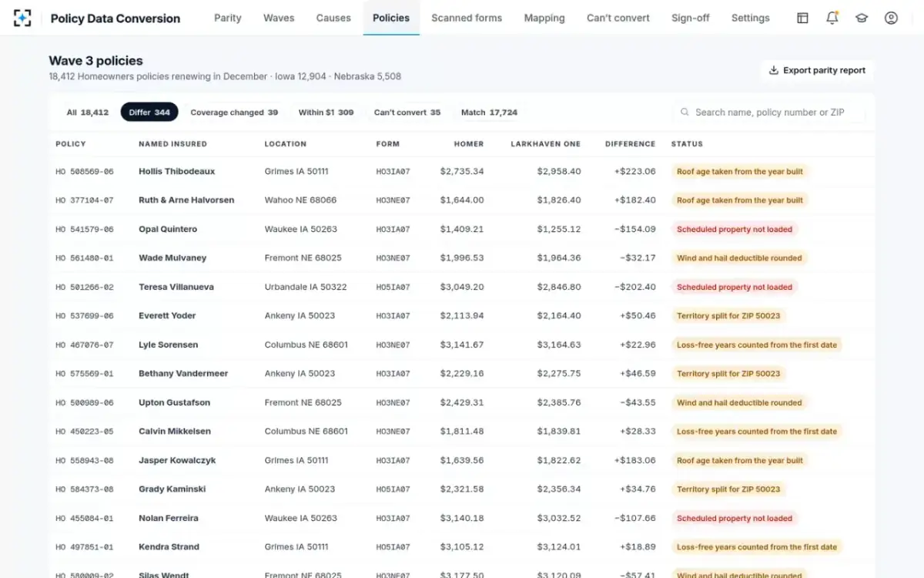Export the parity report
The image size is (924, 578).
point(817,70)
